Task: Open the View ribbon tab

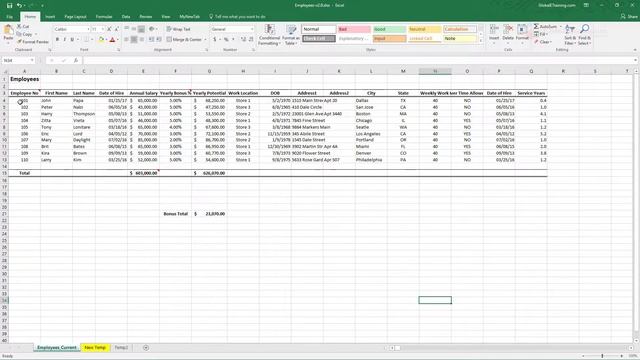Action: [x=166, y=17]
